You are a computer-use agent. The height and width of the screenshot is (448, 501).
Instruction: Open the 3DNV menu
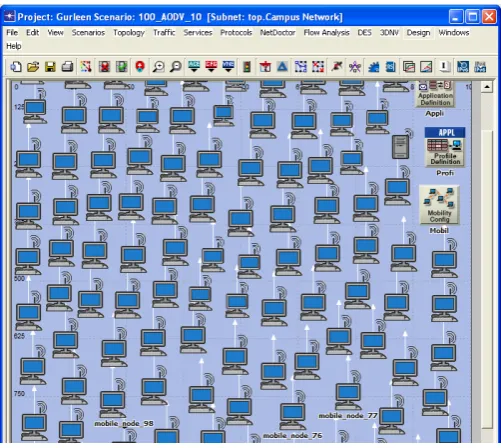(x=389, y=32)
